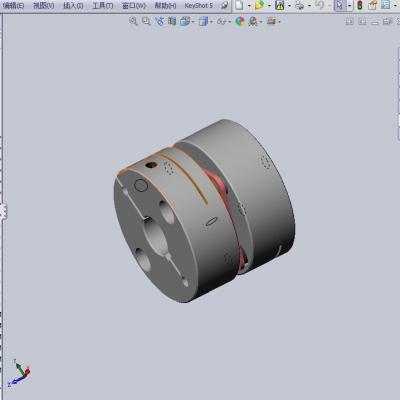
Task: Activate the Section View icon
Action: (x=172, y=21)
